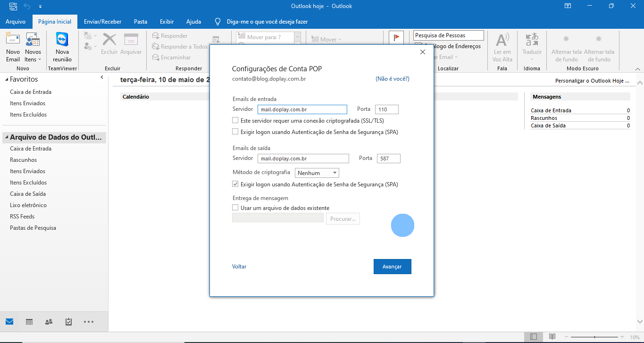Select the Lixo eletrônico folder
The height and width of the screenshot is (343, 644).
28,205
